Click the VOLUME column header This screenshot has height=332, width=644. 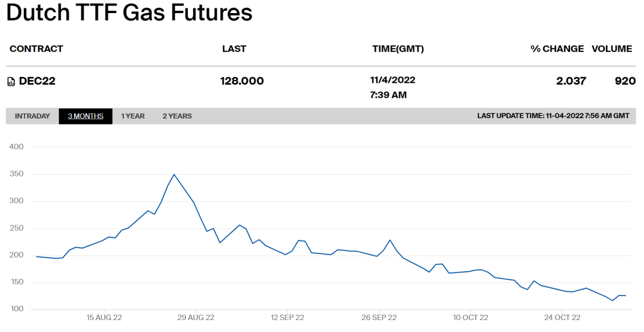tap(612, 49)
